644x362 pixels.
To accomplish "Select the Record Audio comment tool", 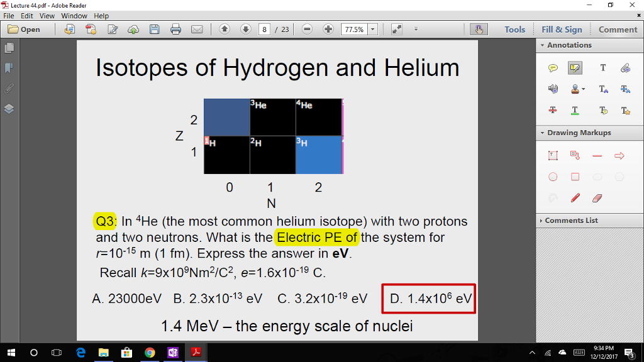I will point(553,89).
